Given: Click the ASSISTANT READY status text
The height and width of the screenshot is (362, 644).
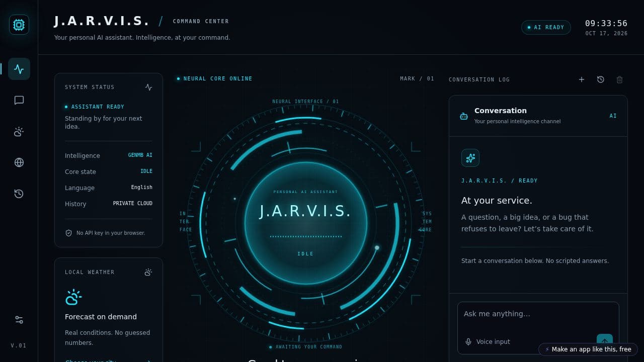Looking at the screenshot, I should [x=98, y=107].
